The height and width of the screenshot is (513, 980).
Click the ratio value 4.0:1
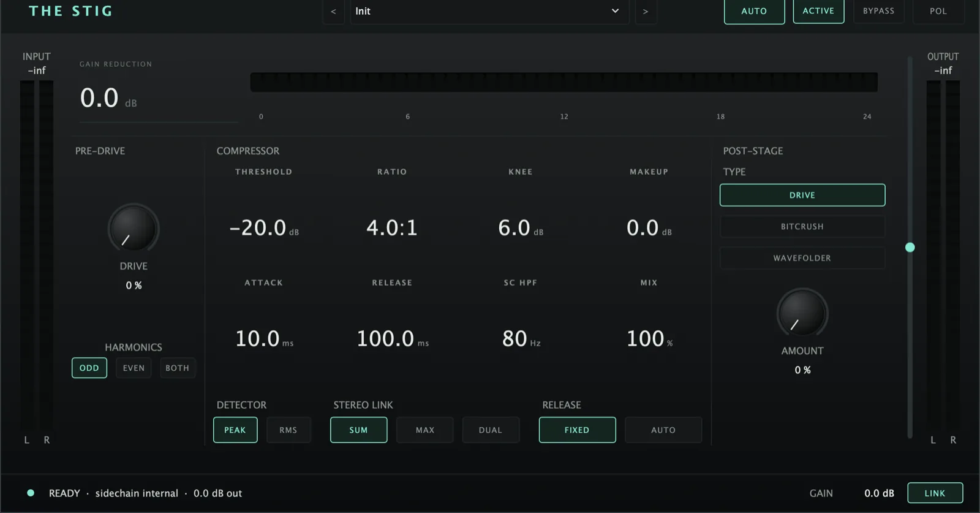[x=392, y=228]
